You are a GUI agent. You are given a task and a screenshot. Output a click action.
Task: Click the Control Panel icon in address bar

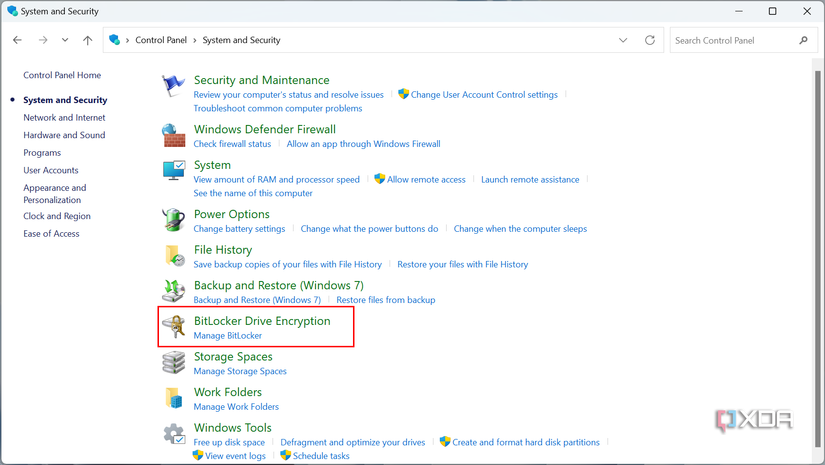[114, 39]
